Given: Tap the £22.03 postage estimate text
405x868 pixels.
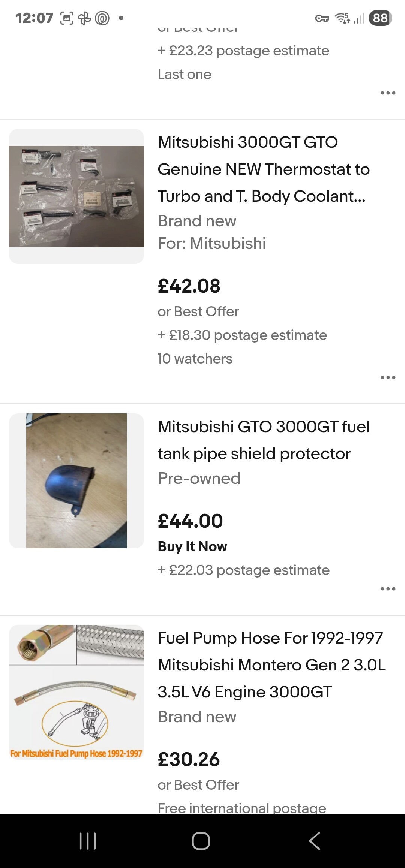Looking at the screenshot, I should coord(244,570).
